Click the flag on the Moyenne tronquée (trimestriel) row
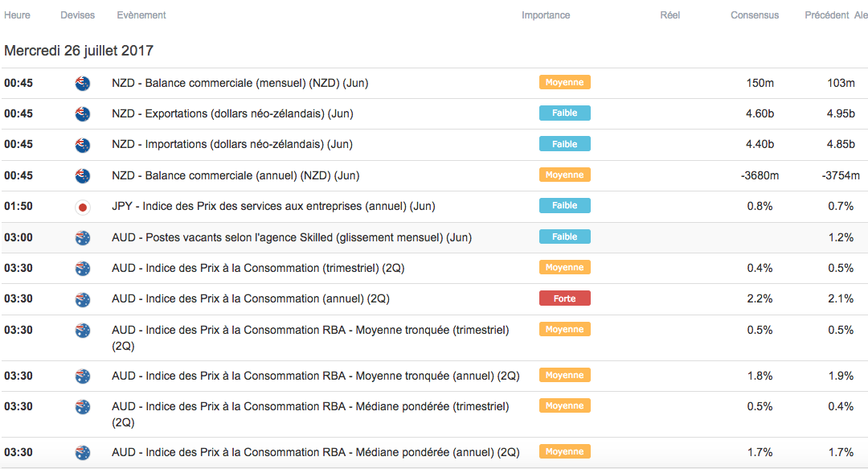The image size is (868, 469). (82, 330)
